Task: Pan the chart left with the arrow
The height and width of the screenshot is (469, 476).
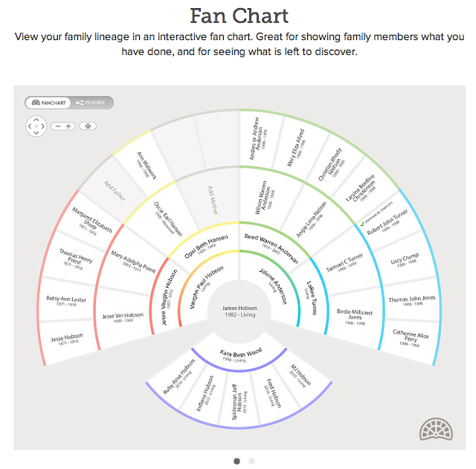Action: click(28, 126)
